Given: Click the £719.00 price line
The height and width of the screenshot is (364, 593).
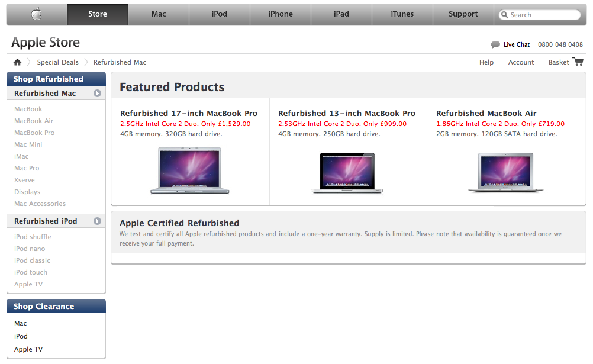Looking at the screenshot, I should tap(500, 124).
